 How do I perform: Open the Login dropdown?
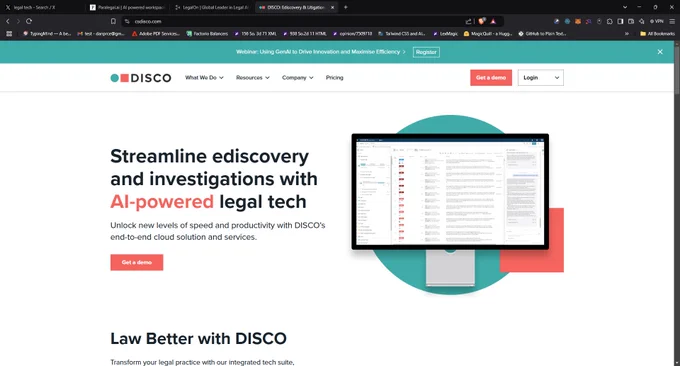(541, 78)
